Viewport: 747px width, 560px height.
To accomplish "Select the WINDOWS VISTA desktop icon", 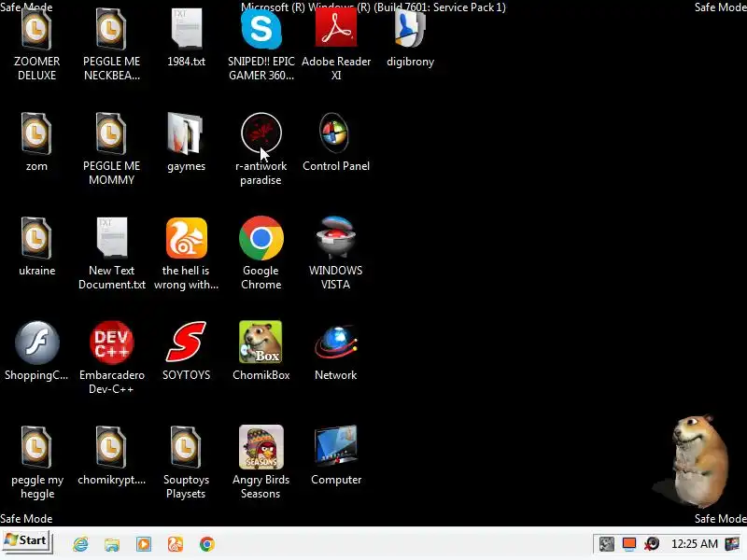I will (336, 237).
